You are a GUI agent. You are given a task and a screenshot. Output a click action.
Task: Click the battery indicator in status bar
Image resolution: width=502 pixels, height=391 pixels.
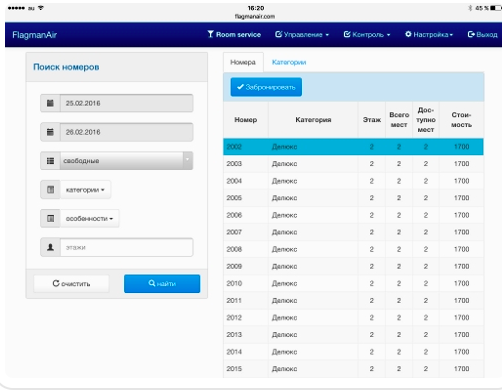pos(496,8)
